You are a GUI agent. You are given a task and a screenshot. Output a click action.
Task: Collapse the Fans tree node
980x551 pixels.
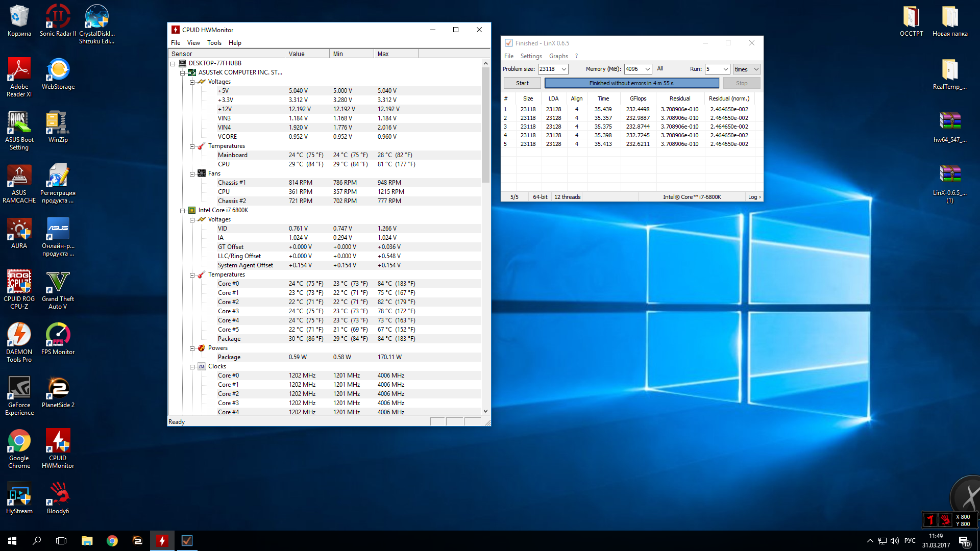(192, 173)
